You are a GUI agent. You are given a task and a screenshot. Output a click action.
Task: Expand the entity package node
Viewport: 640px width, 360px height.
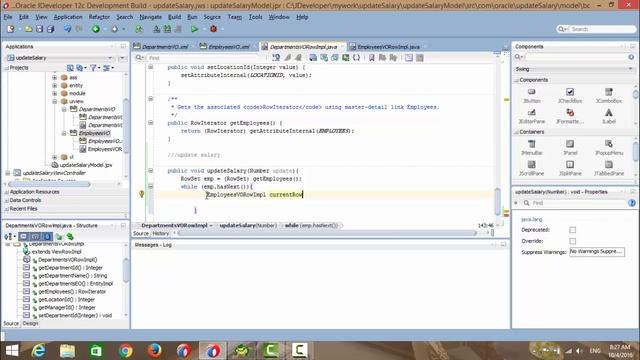(55, 85)
